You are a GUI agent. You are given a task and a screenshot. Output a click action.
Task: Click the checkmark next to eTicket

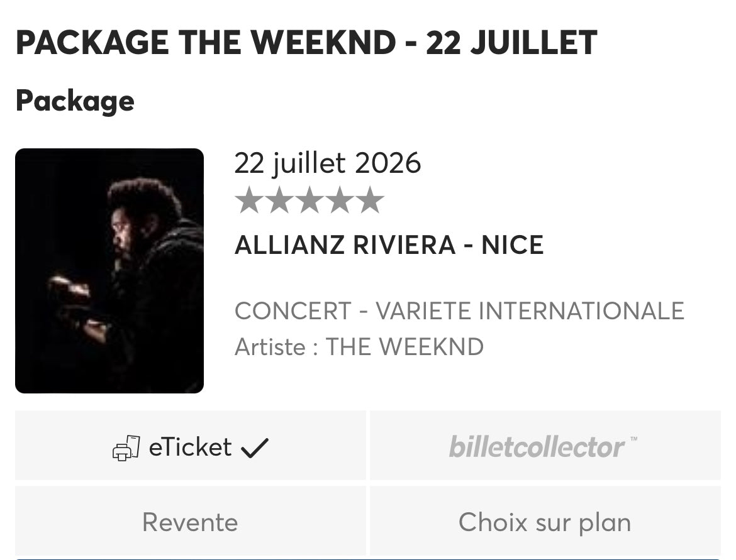point(255,448)
